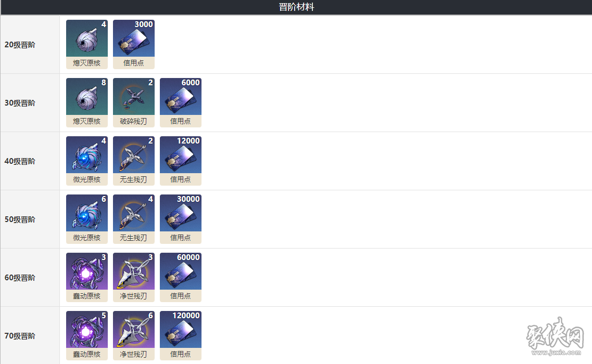Open the 净世残刃 icon with quantity 3

(x=134, y=277)
